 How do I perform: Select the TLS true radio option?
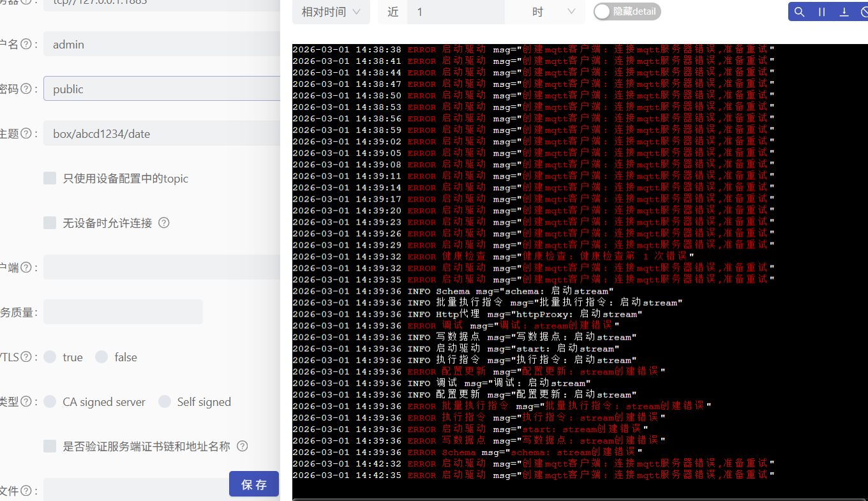tap(50, 357)
